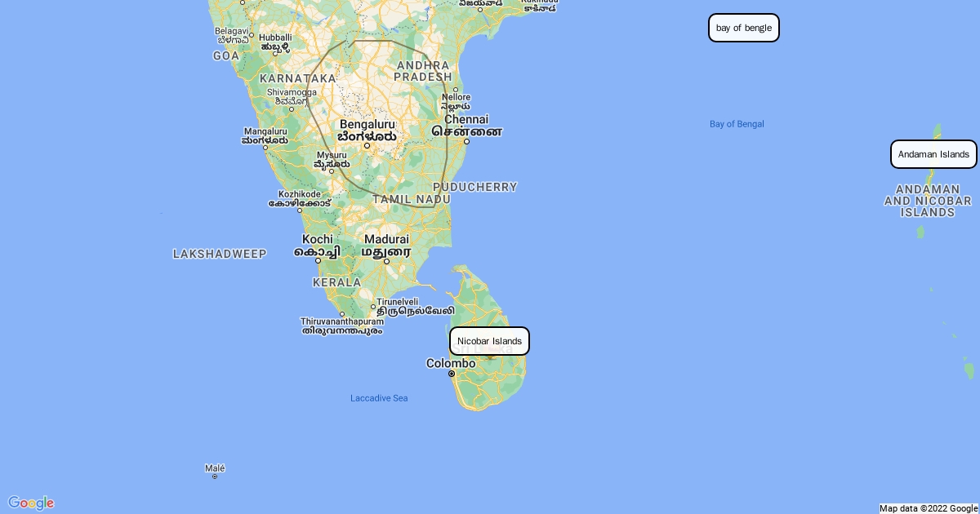980x514 pixels.
Task: Click the Tamil Nadu state label
Action: point(412,199)
